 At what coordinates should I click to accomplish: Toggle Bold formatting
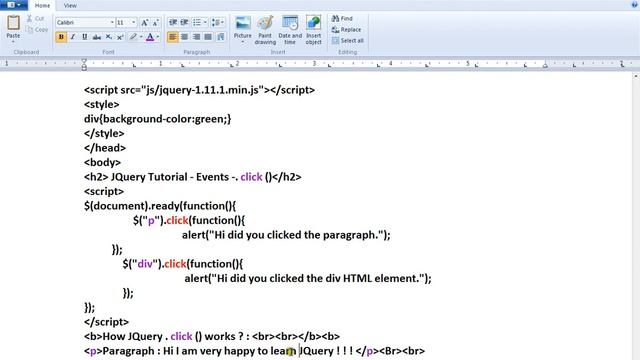61,37
